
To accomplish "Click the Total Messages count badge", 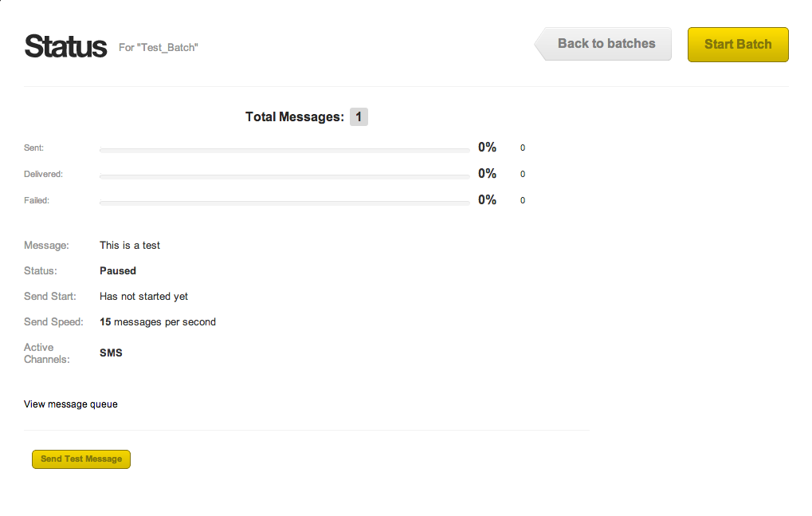I will [x=359, y=117].
